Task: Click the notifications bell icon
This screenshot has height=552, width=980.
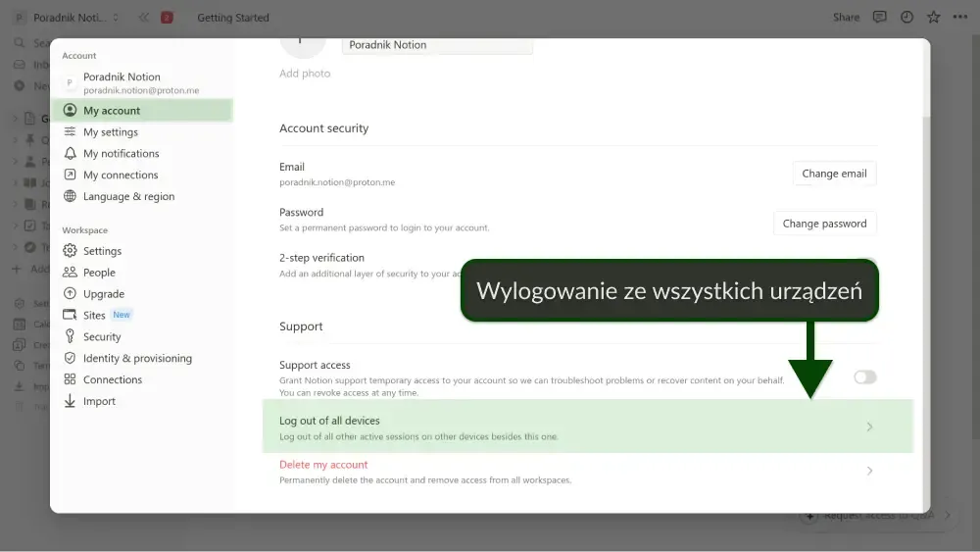Action: [70, 153]
